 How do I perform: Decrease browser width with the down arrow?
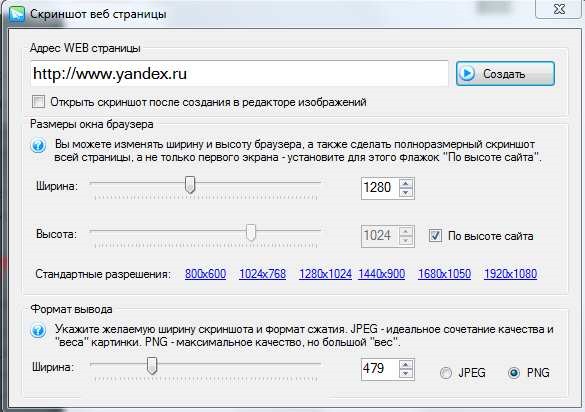tap(406, 193)
